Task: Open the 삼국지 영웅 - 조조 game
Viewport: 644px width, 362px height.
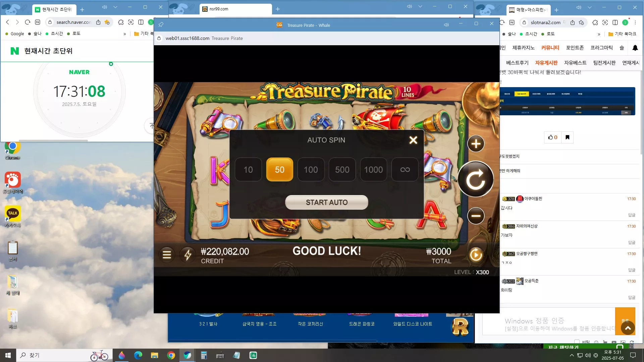Action: [x=259, y=324]
